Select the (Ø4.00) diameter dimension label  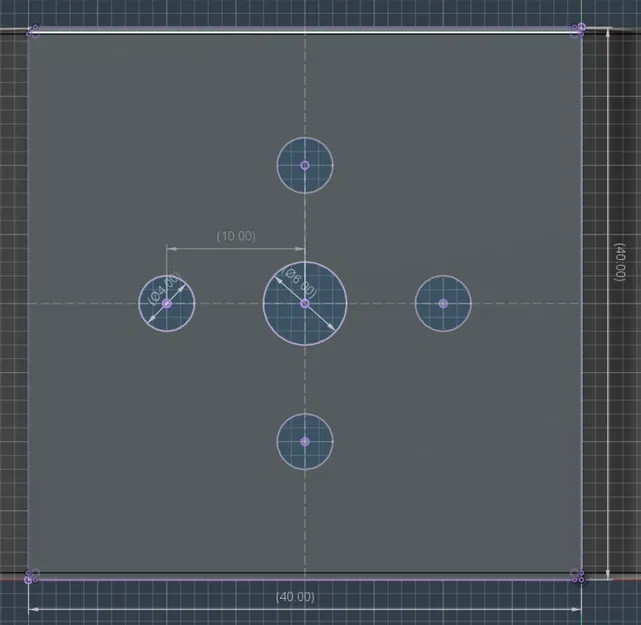164,289
